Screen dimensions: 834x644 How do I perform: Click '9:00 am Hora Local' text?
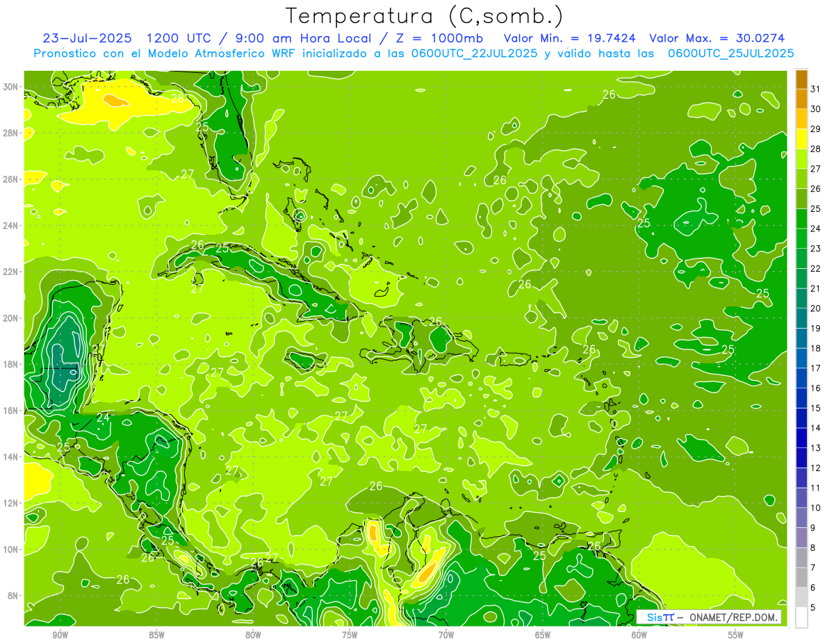tap(302, 38)
